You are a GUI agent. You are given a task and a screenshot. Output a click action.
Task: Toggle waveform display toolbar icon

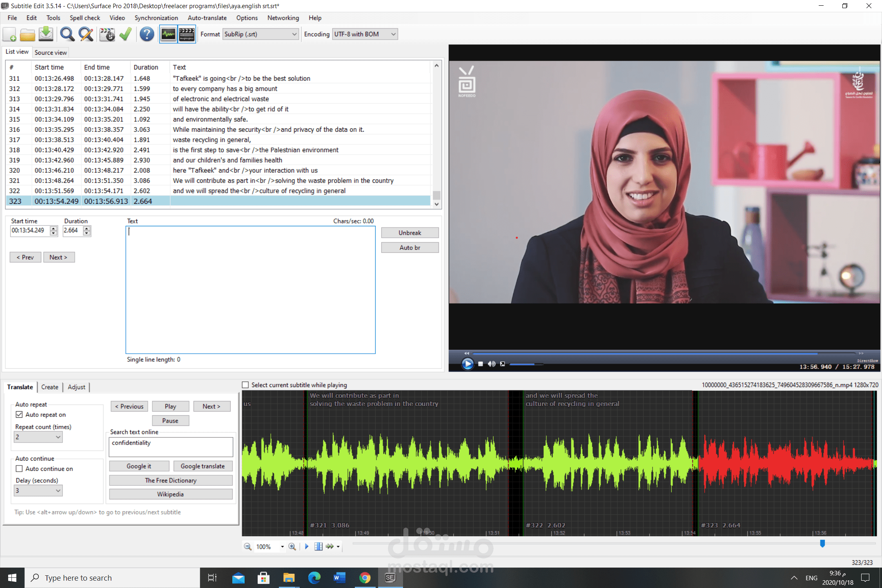pyautogui.click(x=168, y=34)
